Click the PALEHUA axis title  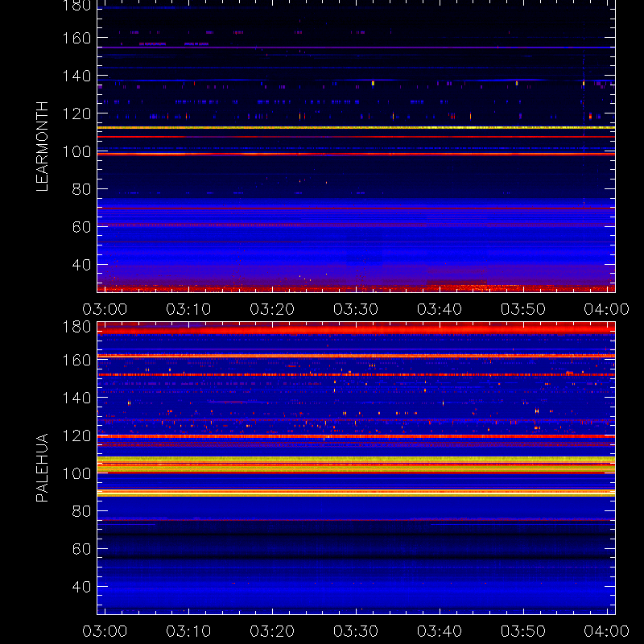42,468
